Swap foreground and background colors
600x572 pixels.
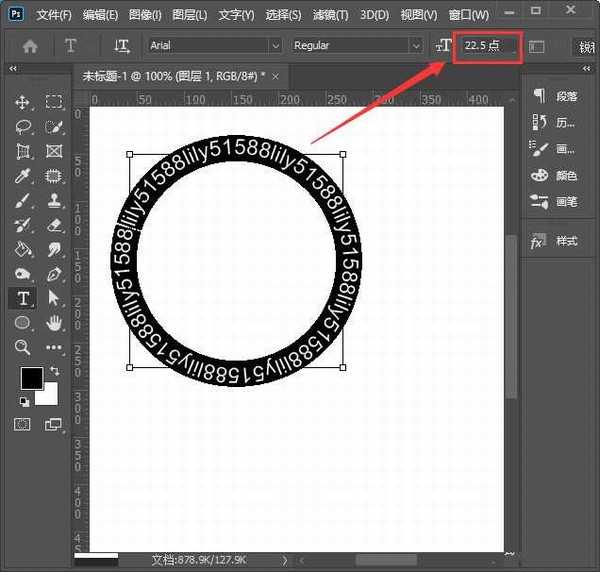tap(53, 371)
